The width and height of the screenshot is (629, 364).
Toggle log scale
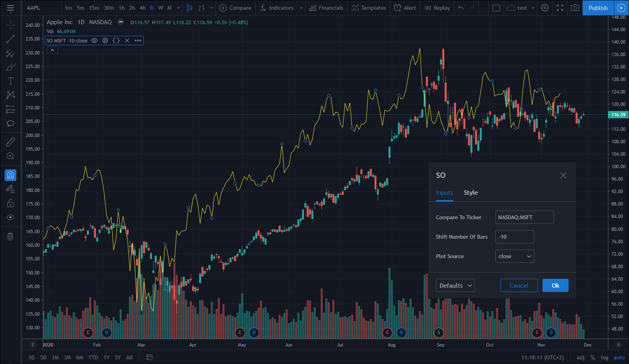[x=604, y=357]
